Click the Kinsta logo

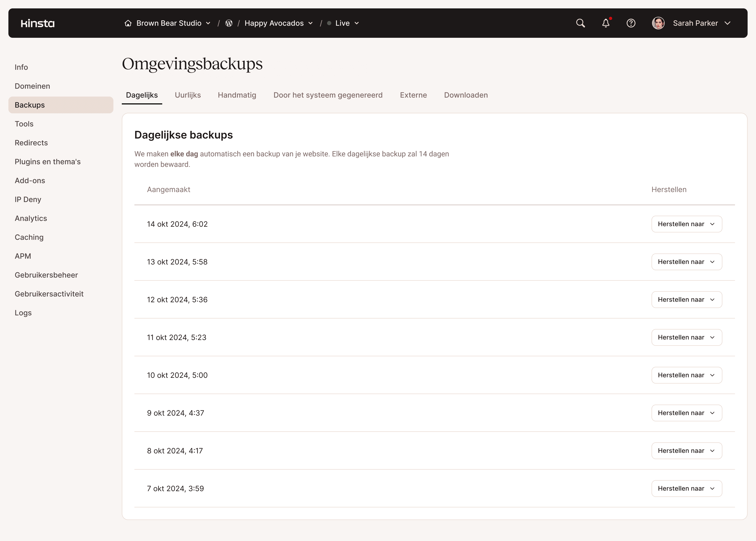point(37,23)
